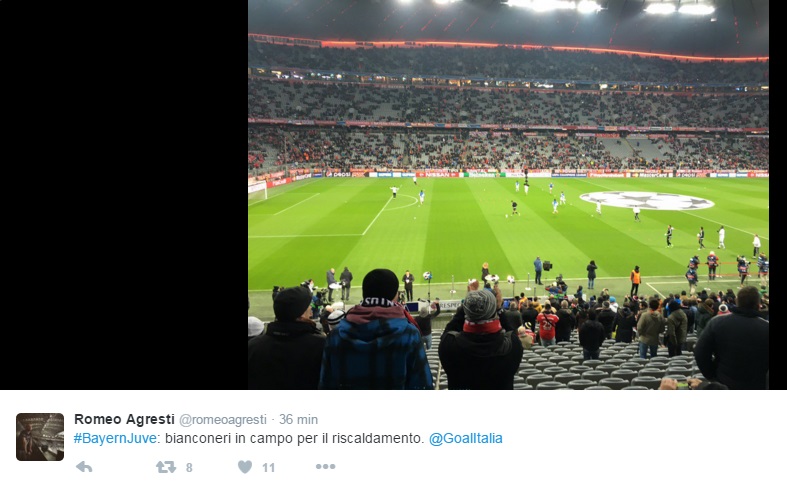Click the 36 min timestamp

(x=298, y=419)
